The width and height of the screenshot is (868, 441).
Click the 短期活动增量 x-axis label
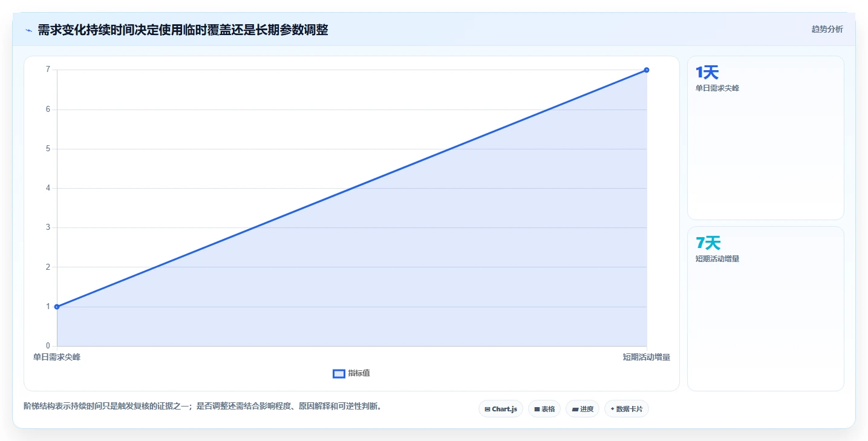click(x=647, y=357)
